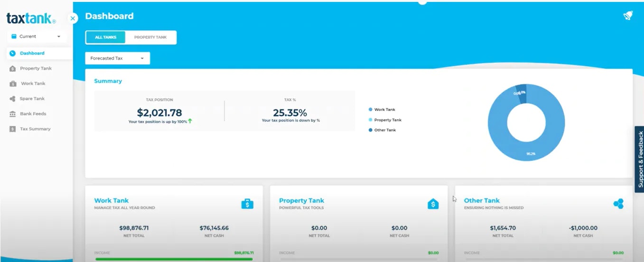
Task: Select the All Tanks tab
Action: [x=105, y=37]
